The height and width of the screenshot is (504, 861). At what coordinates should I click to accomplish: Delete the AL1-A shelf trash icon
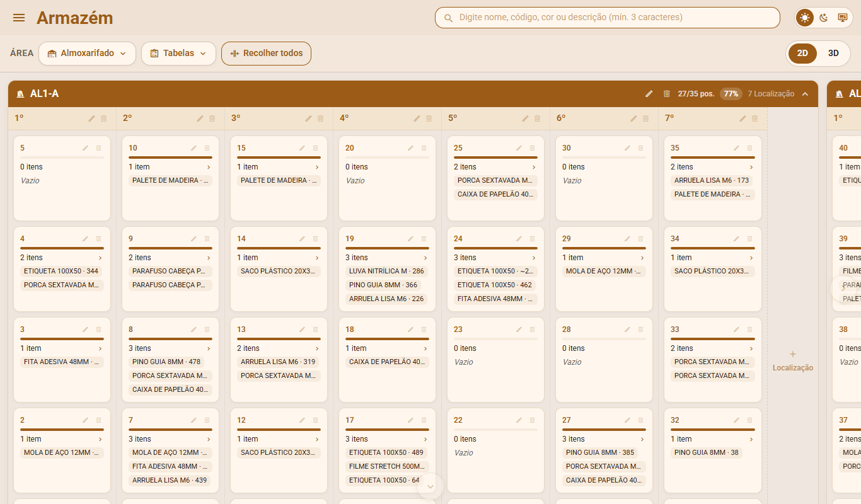[667, 94]
